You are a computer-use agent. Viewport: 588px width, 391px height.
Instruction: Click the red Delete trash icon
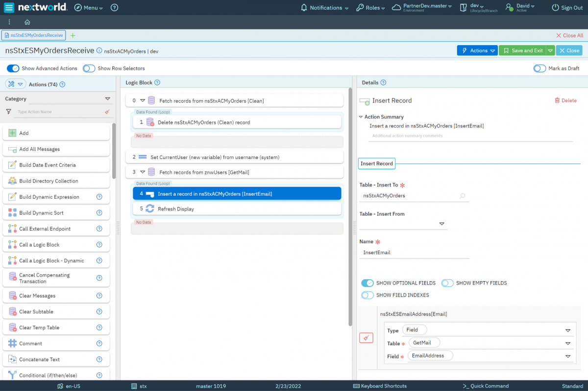tap(557, 101)
